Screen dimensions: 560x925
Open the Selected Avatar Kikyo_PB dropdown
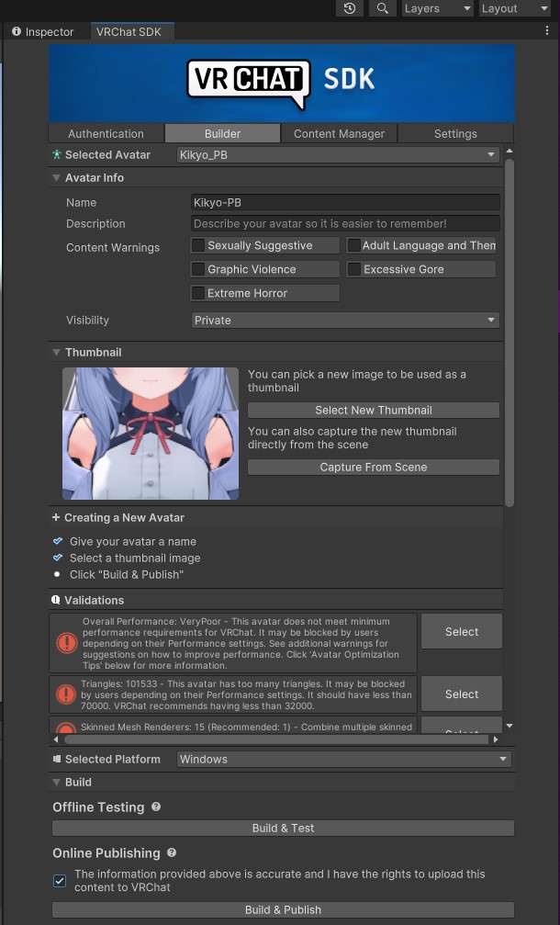338,154
